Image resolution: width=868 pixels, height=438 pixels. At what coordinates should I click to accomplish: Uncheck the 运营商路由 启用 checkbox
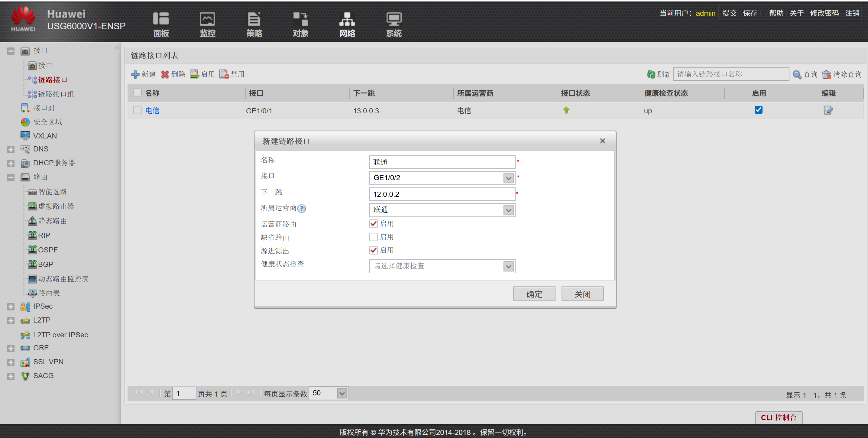(x=373, y=224)
